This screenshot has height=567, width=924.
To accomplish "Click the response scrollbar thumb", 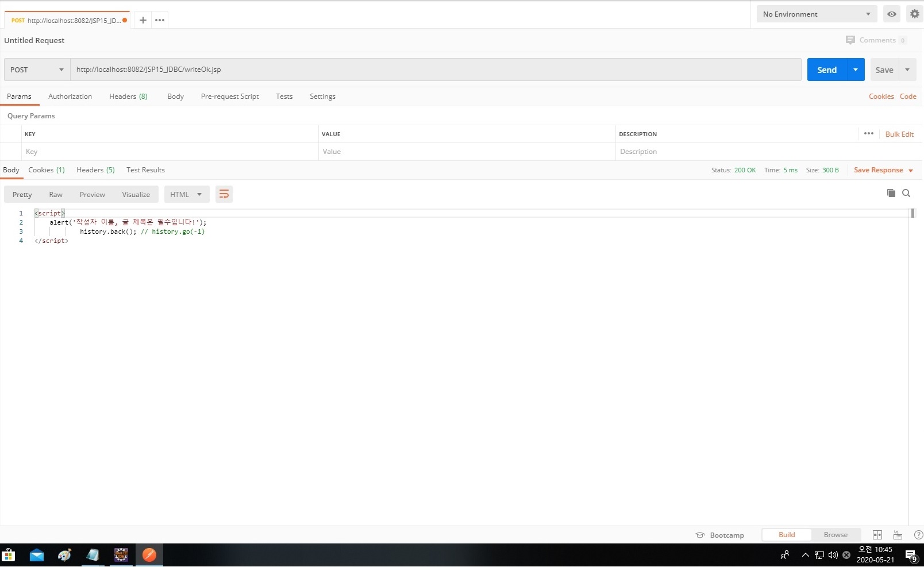I will pos(913,213).
